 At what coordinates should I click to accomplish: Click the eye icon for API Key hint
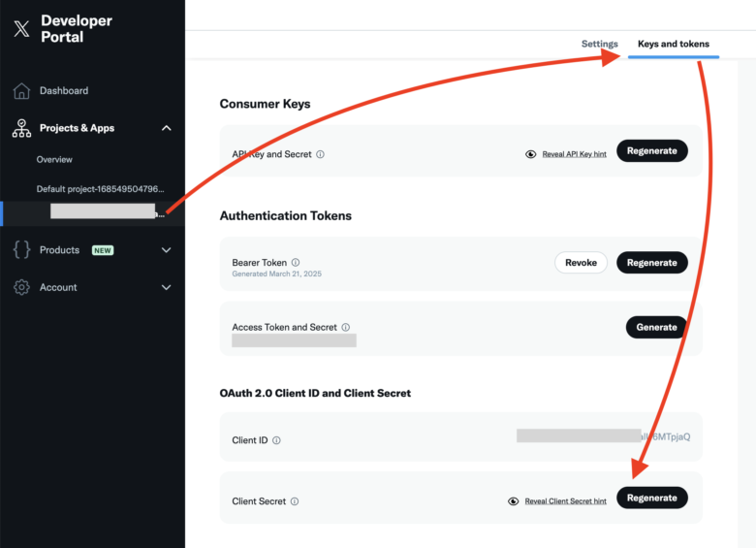530,154
